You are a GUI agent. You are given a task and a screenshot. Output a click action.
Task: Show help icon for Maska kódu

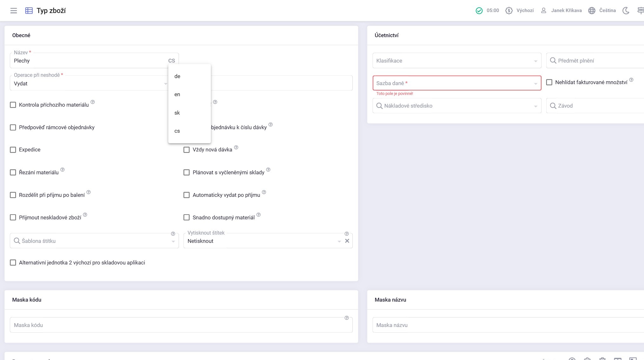[346, 318]
